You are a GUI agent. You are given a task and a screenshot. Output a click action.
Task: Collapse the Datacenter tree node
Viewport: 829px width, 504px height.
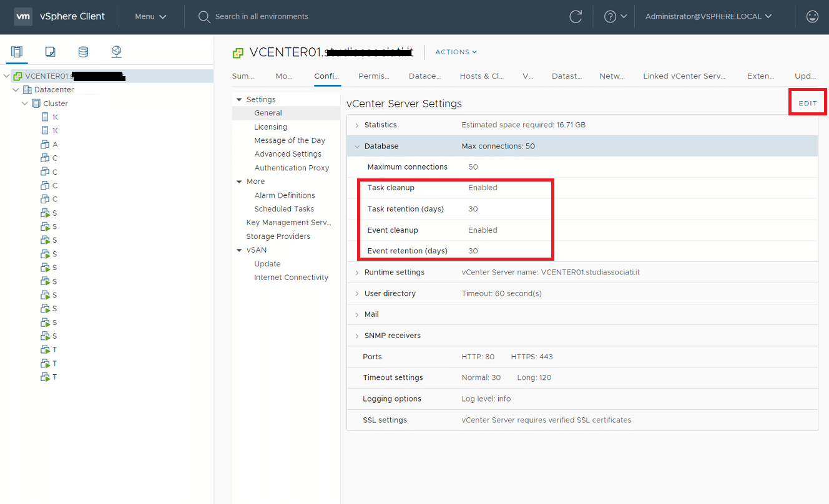16,90
